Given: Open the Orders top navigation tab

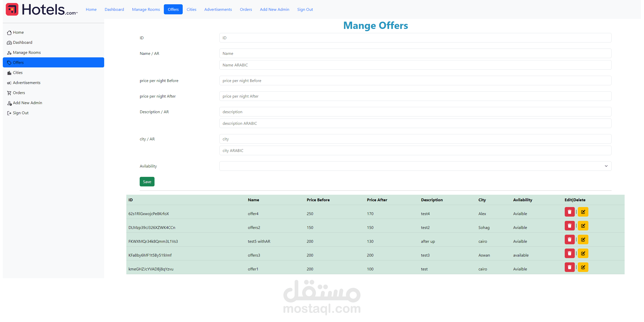Looking at the screenshot, I should pyautogui.click(x=246, y=10).
